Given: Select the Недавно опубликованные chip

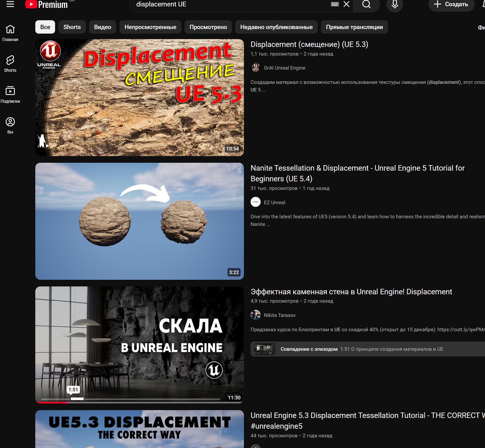Looking at the screenshot, I should [276, 27].
